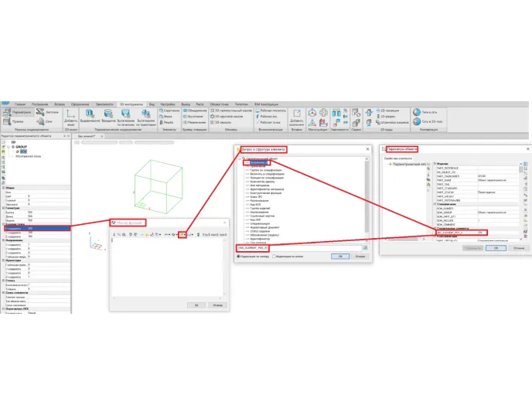Collapse the Общие property section
The width and height of the screenshot is (532, 415).
(x=3, y=188)
